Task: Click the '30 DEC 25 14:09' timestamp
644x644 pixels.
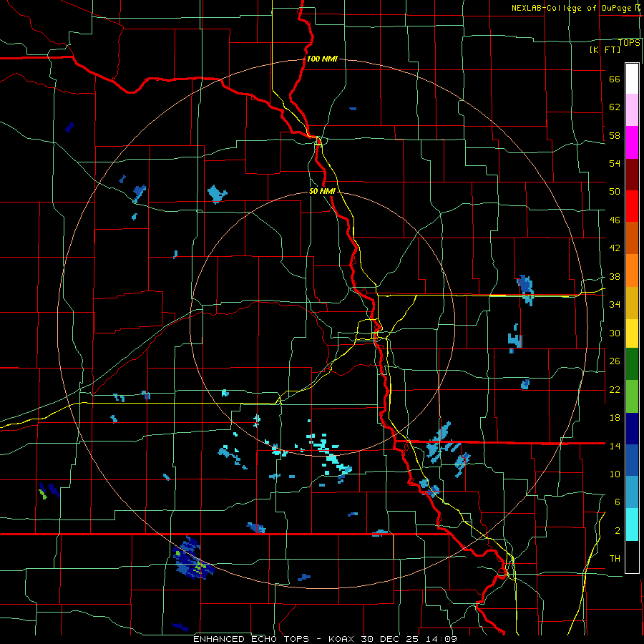Action: point(409,639)
